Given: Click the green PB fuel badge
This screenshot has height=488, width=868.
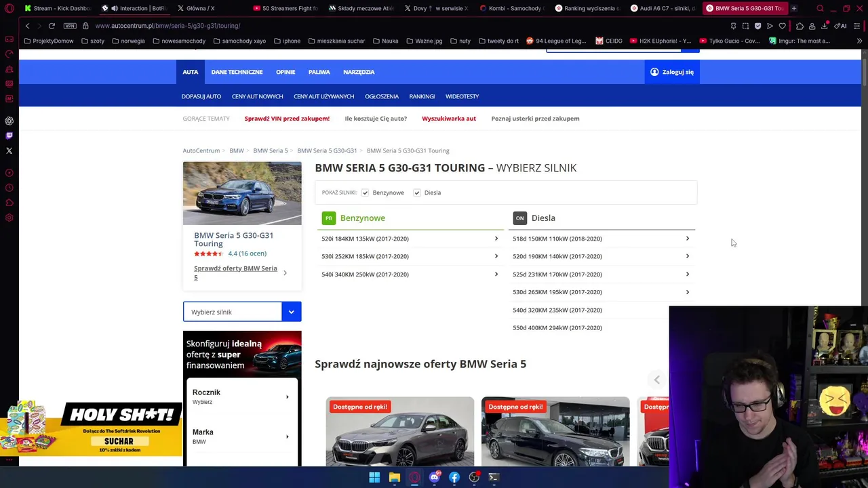Looking at the screenshot, I should (328, 218).
